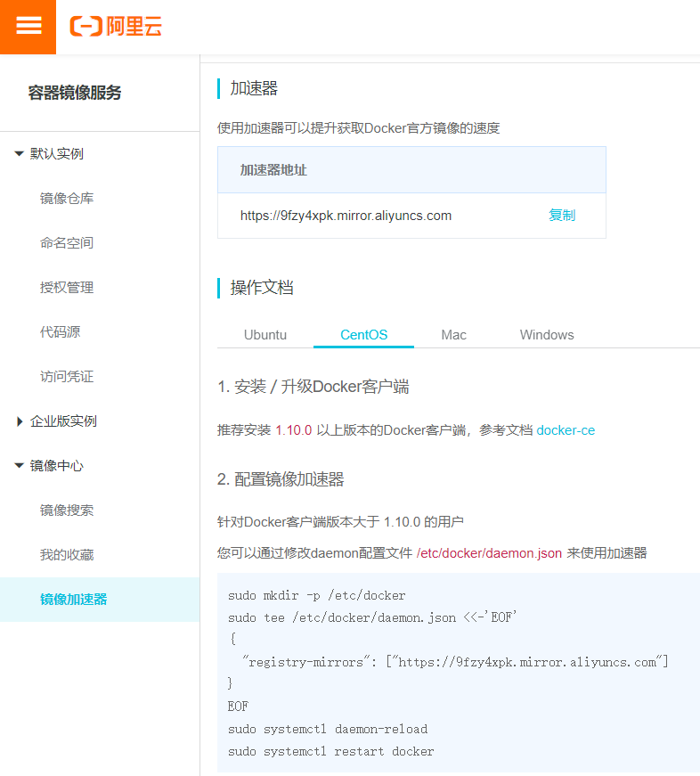Click 'sudo systemctl restart docker' line
This screenshot has height=776, width=700.
330,751
